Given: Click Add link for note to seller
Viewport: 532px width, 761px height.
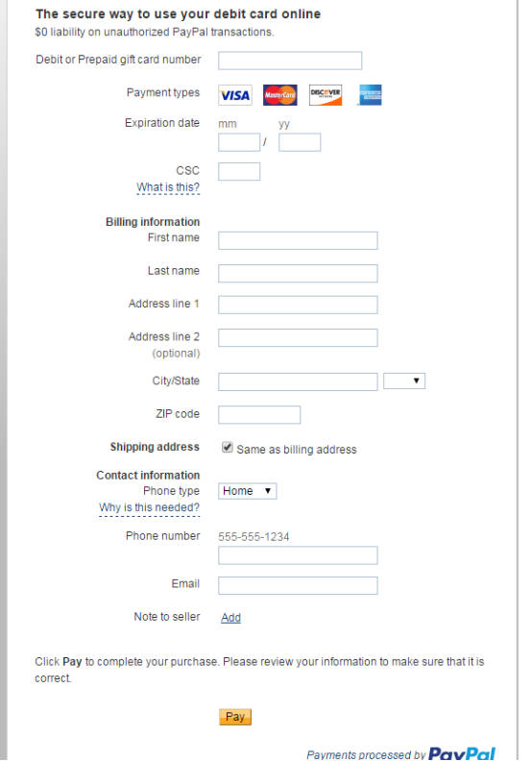Looking at the screenshot, I should 230,617.
